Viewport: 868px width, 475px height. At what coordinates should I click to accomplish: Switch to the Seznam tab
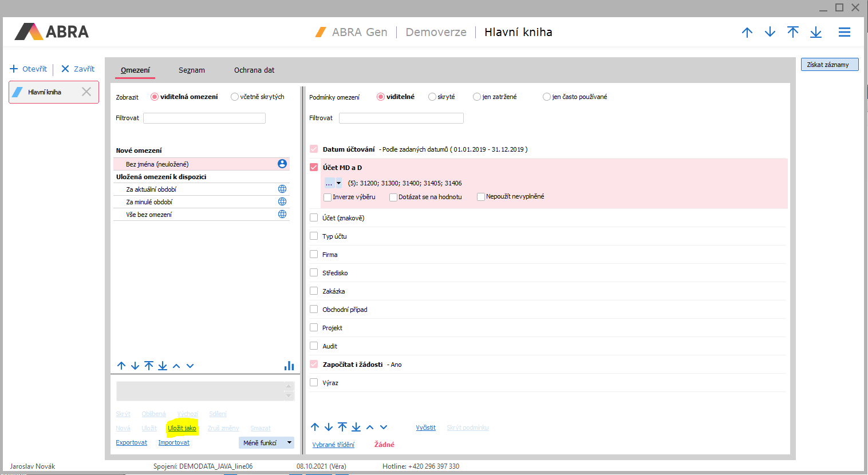pyautogui.click(x=191, y=70)
